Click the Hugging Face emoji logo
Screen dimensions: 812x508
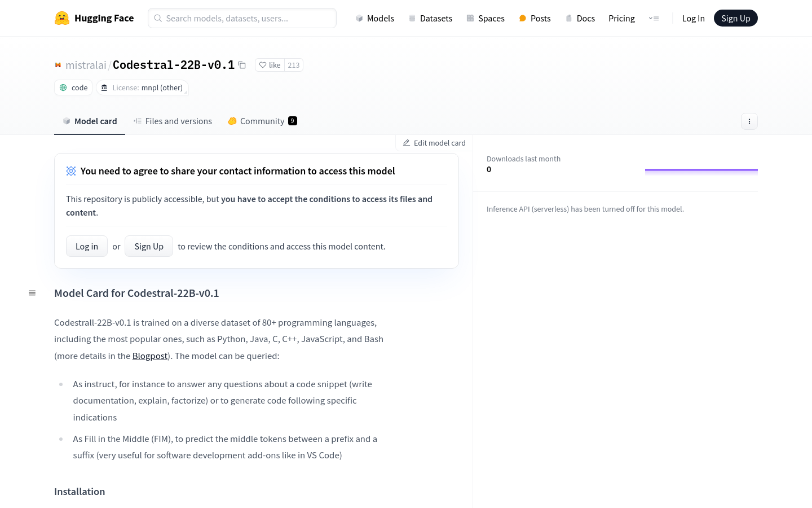(62, 18)
